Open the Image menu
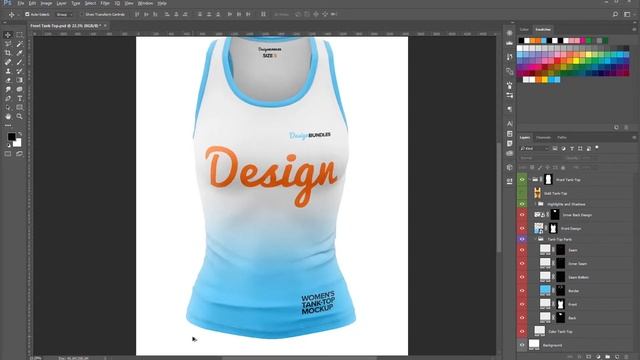 click(x=46, y=3)
